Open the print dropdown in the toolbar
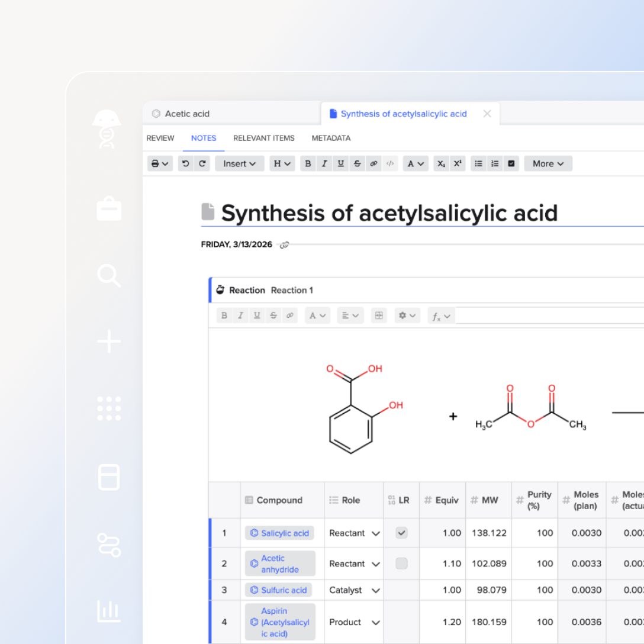This screenshot has width=644, height=644. pos(160,163)
